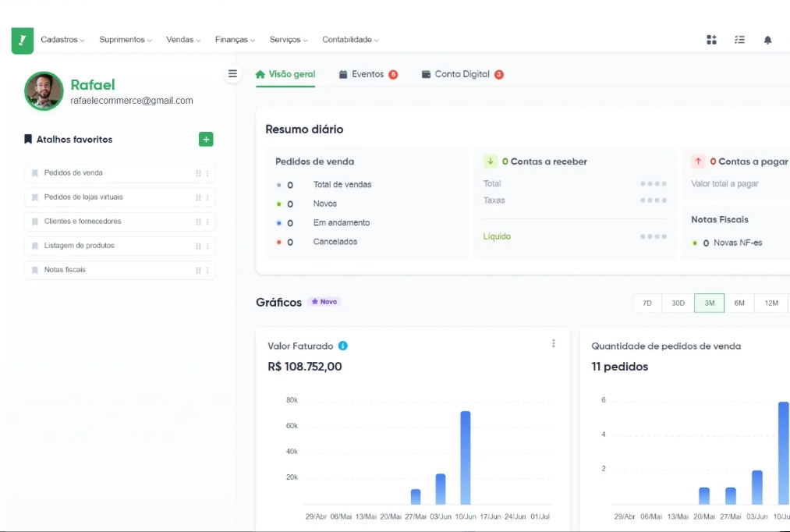Open Listagem de produtos shortcut
Image resolution: width=790 pixels, height=532 pixels.
[120, 246]
